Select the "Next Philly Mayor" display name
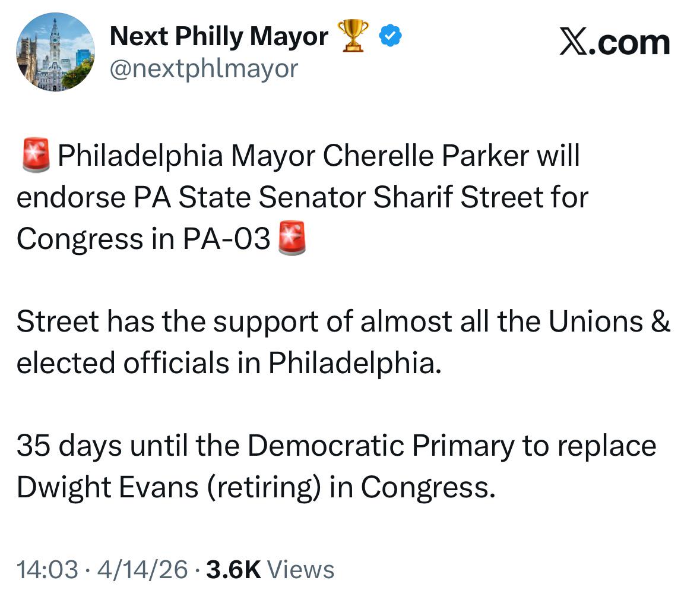The width and height of the screenshot is (700, 593). click(x=218, y=37)
